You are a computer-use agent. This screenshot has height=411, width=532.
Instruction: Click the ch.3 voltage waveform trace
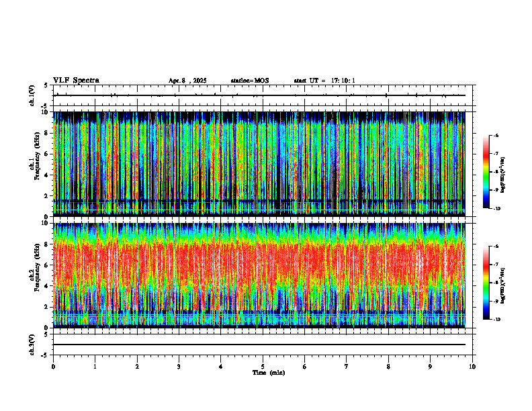pyautogui.click(x=259, y=345)
